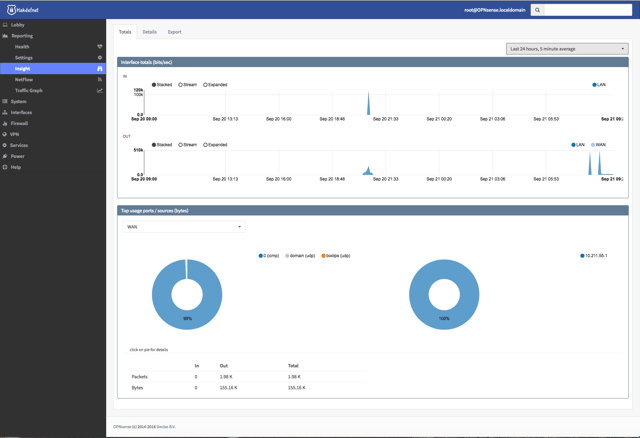The image size is (640, 438).
Task: Select Stream mode for the OUT graph
Action: (x=181, y=145)
